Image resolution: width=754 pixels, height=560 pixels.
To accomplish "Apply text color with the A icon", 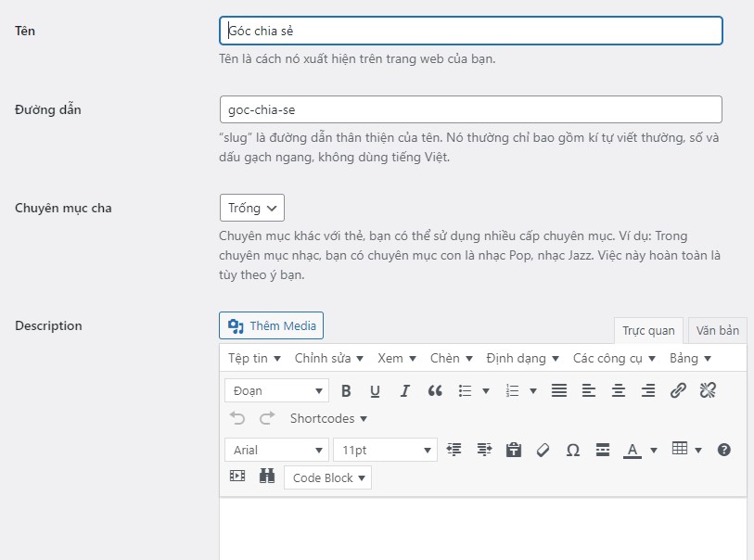I will point(633,450).
